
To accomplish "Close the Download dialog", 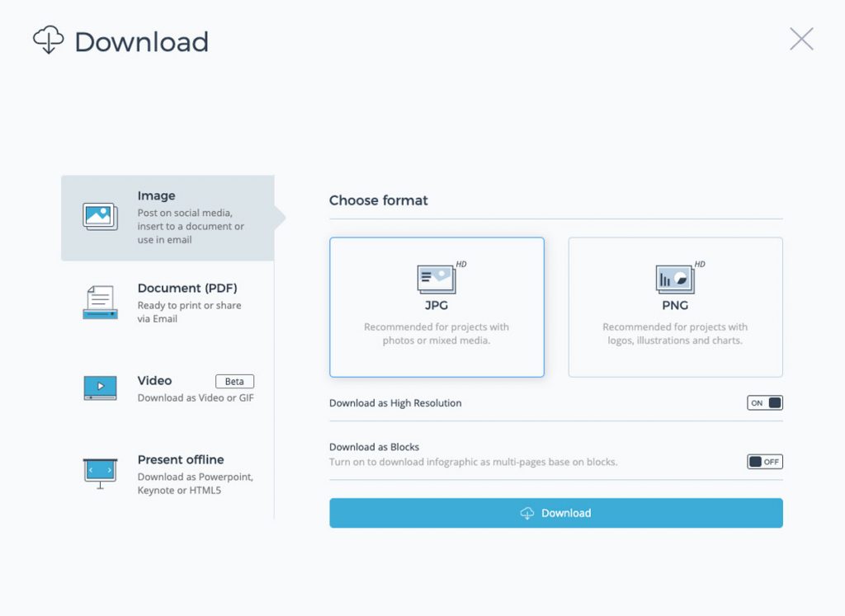I will point(800,38).
